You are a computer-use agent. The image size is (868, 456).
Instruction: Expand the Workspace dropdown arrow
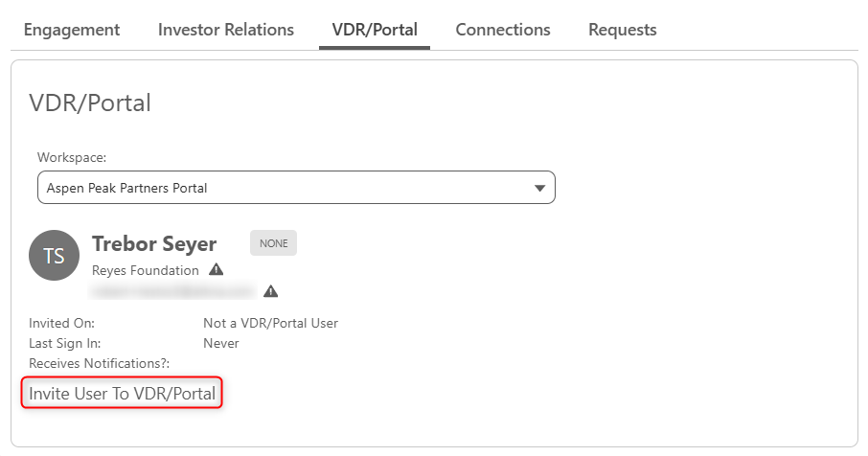coord(539,188)
